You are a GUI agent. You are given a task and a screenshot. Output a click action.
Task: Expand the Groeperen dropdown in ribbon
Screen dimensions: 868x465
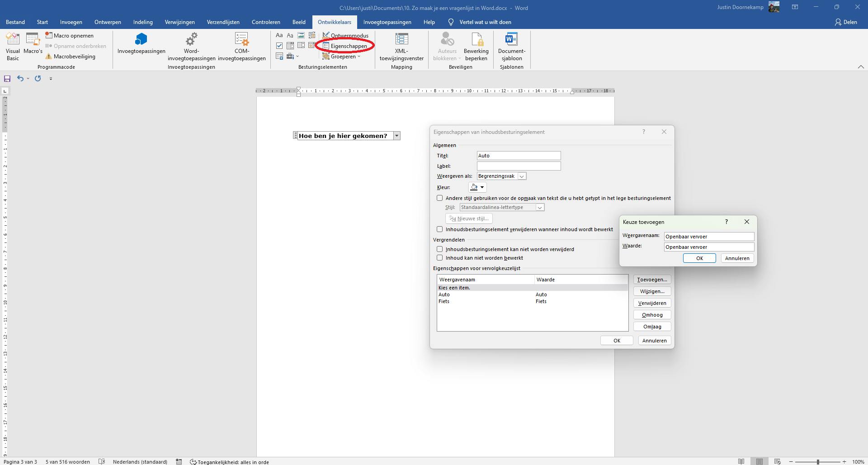click(345, 57)
